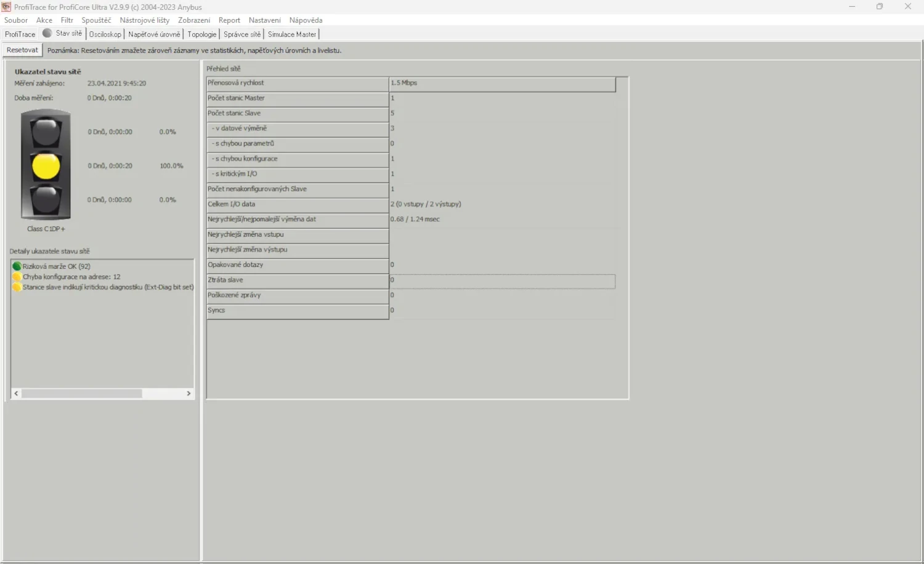Select the Přenosová rychlost value cell

pos(502,83)
